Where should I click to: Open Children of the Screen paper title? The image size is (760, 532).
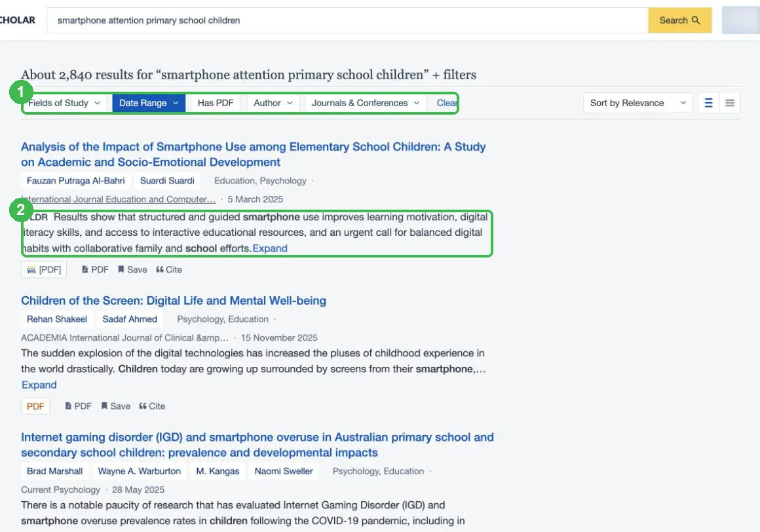174,301
